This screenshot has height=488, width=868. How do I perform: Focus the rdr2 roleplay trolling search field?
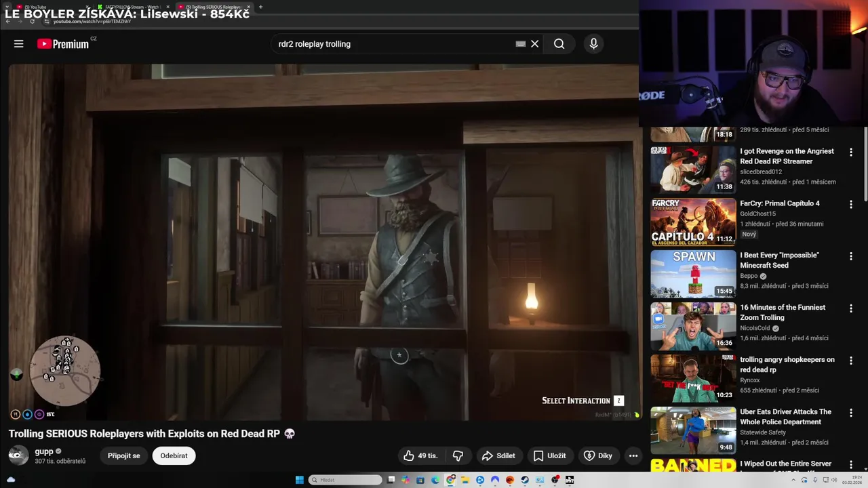(393, 44)
